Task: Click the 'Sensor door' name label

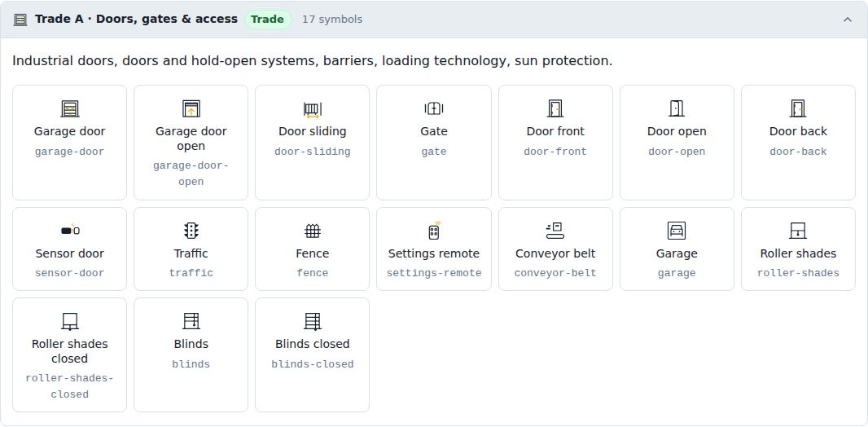Action: pos(70,253)
